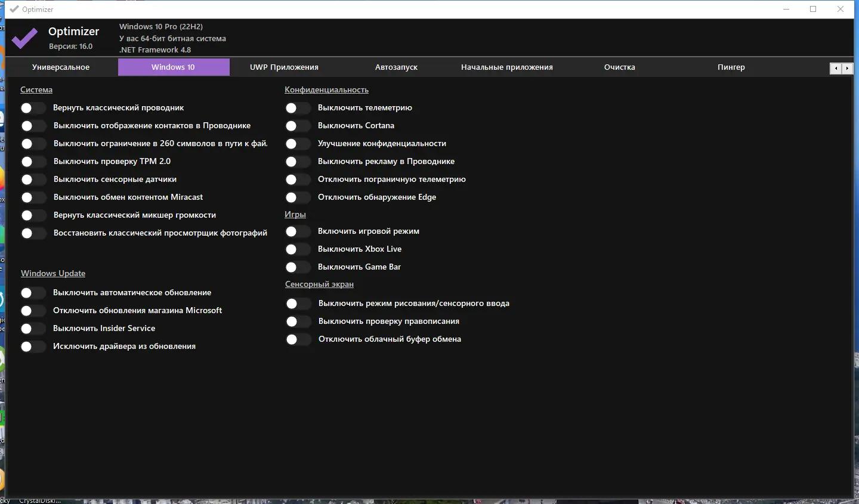
Task: Click the Конфиденциальность section heading
Action: 326,90
